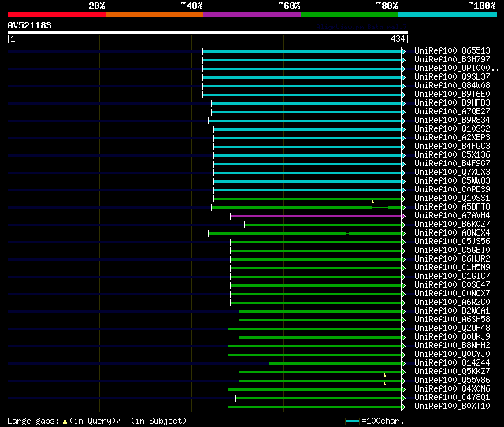Click the UniRef100_B6K0Z7 label

point(452,225)
